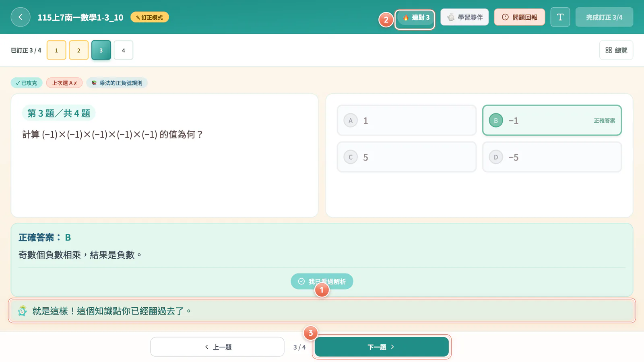Choose answer option C, value 5

[x=407, y=157]
